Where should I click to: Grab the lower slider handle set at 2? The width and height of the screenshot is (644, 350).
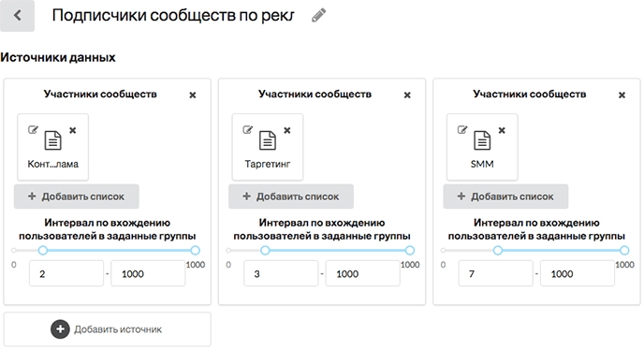click(x=43, y=250)
